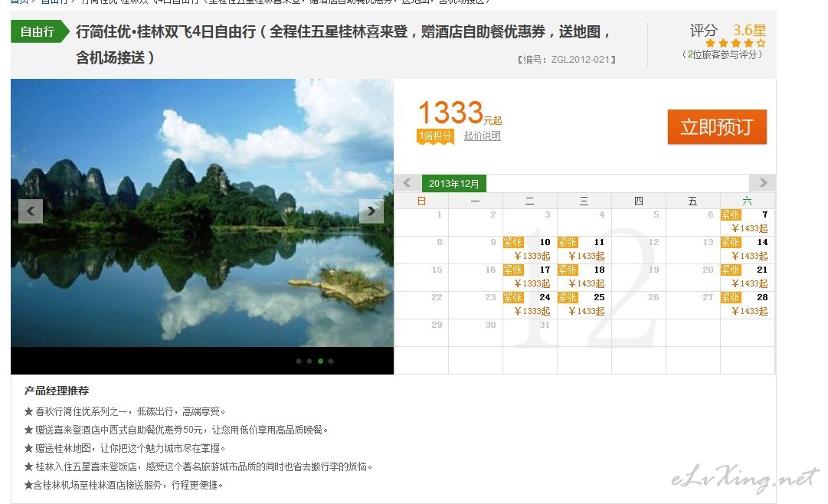This screenshot has height=504, width=828.
Task: Choose December 17 in the calendar
Action: click(529, 277)
